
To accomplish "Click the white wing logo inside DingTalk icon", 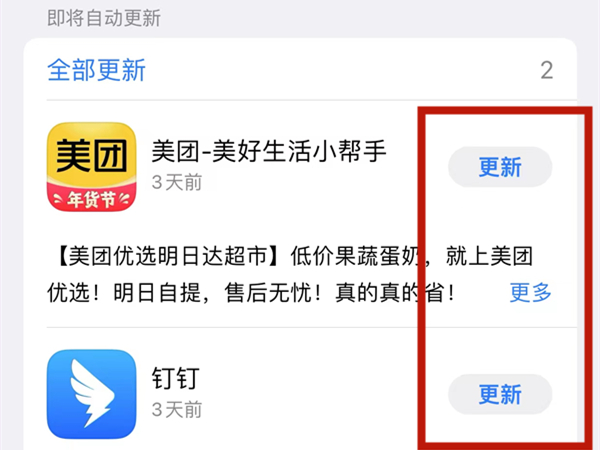I will tap(92, 393).
